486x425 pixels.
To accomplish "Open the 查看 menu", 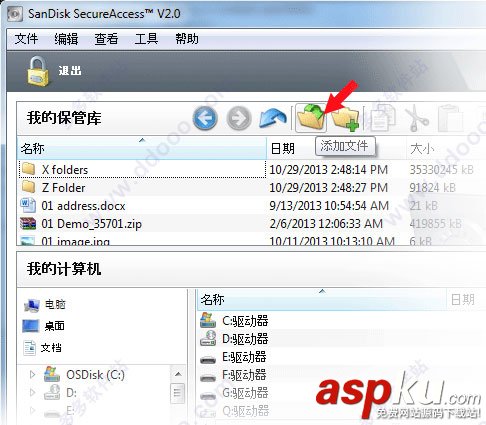I will tap(106, 39).
